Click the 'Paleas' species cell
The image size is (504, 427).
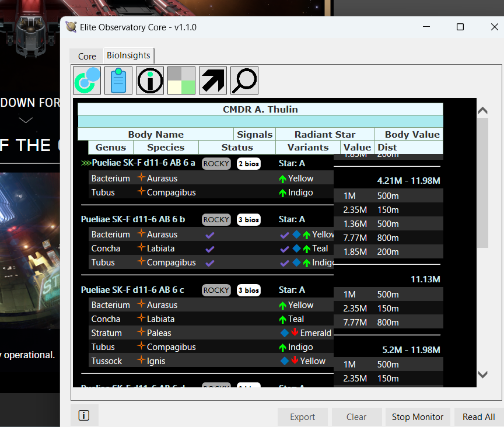[x=159, y=333]
